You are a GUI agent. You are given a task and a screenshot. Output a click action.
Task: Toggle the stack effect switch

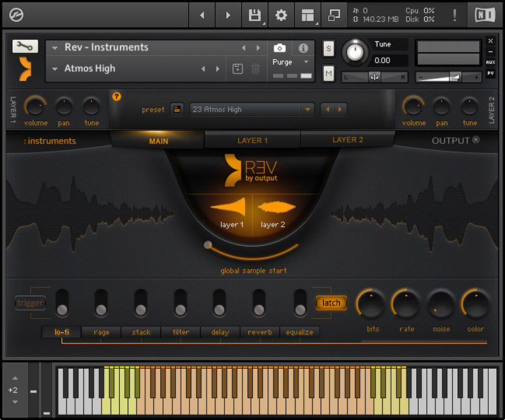[141, 302]
